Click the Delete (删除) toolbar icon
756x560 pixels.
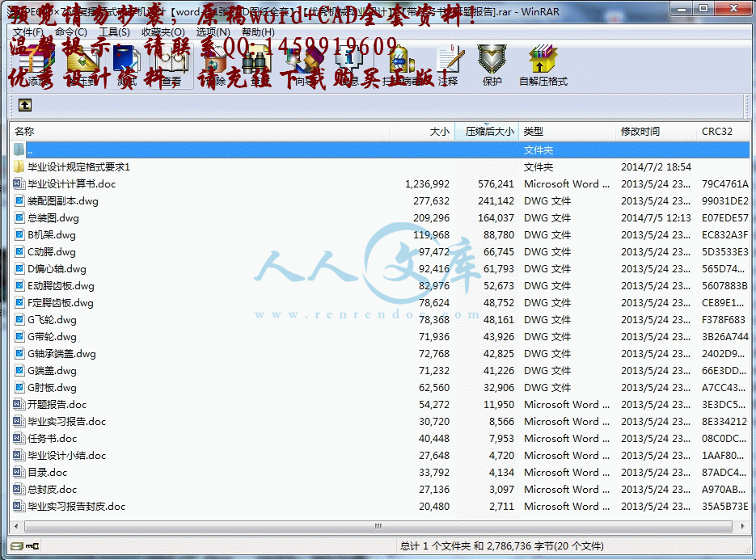216,61
